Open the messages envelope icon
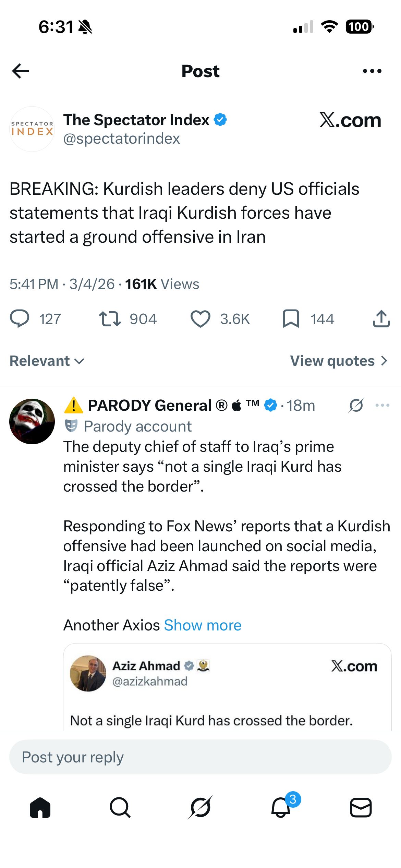Screen dimensions: 401x868 click(361, 808)
